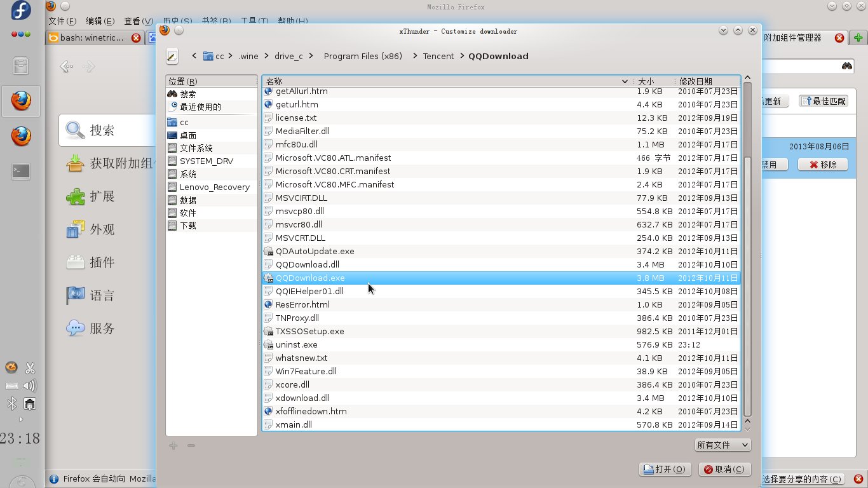Screen dimensions: 868x488
Task: Switch to bash: winetricks Firefox tab
Action: coord(95,37)
